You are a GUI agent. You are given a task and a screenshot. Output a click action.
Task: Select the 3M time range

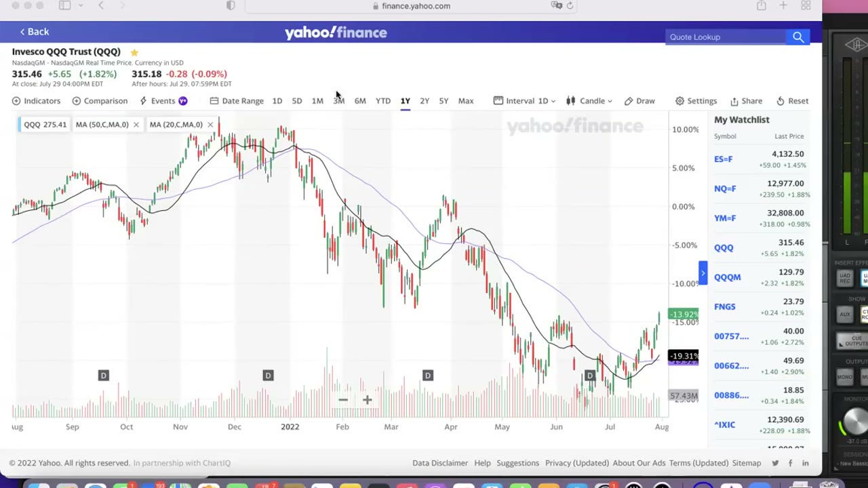point(339,101)
